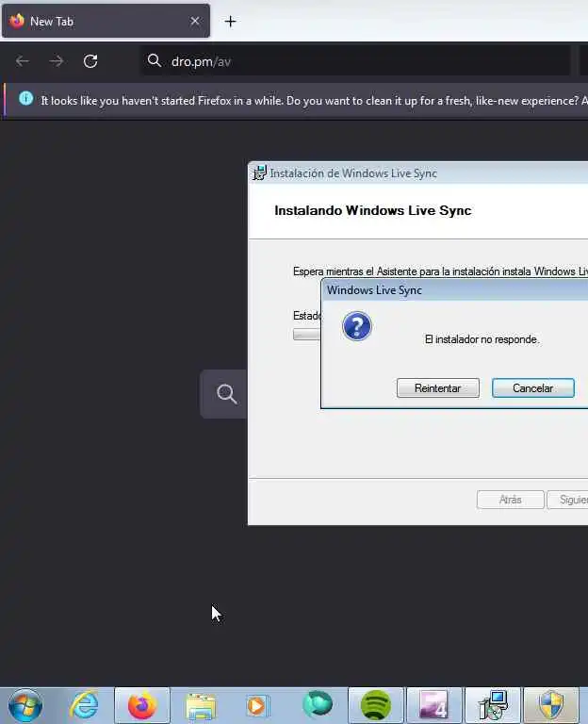Click the security shield icon in the taskbar
Viewport: 588px width, 724px height.
pyautogui.click(x=551, y=705)
